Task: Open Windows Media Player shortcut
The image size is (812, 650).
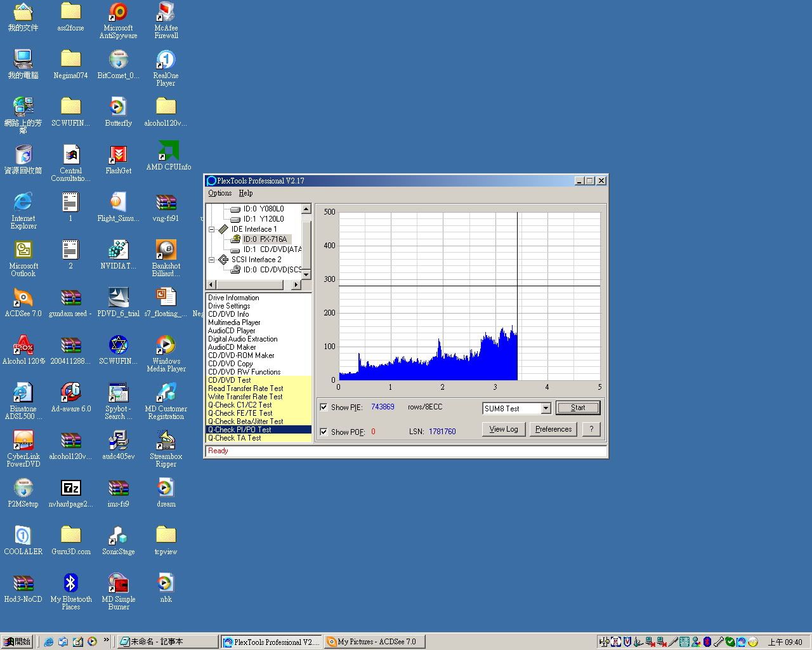Action: point(166,354)
